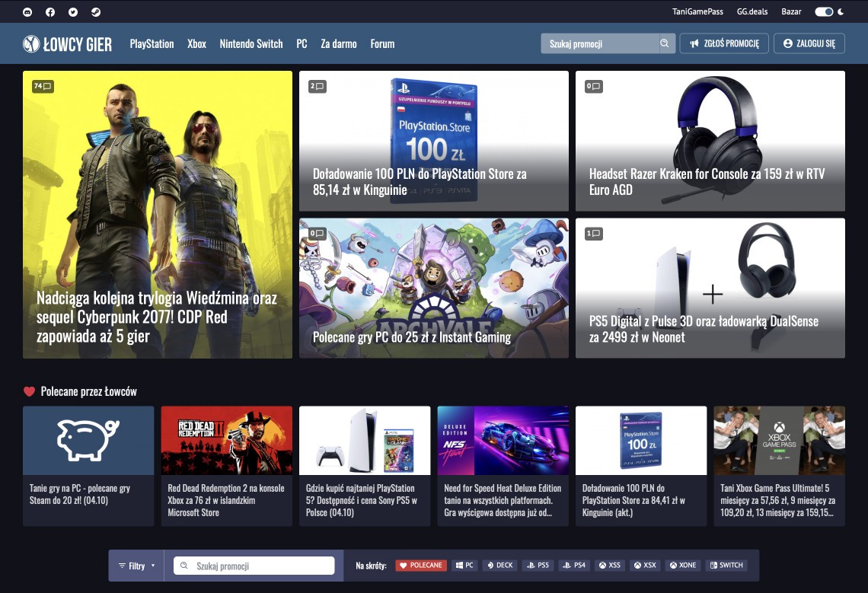Screen dimensions: 868x593
Task: Open comments badge on Razer Kraken headset card
Action: 593,86
